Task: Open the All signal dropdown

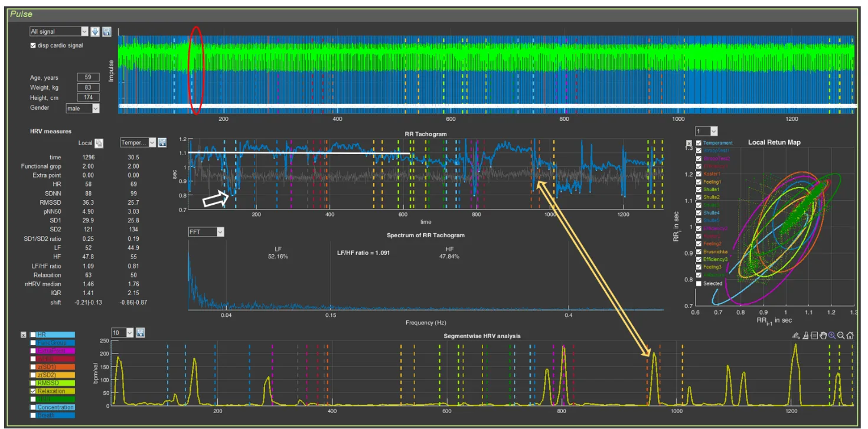Action: 84,31
